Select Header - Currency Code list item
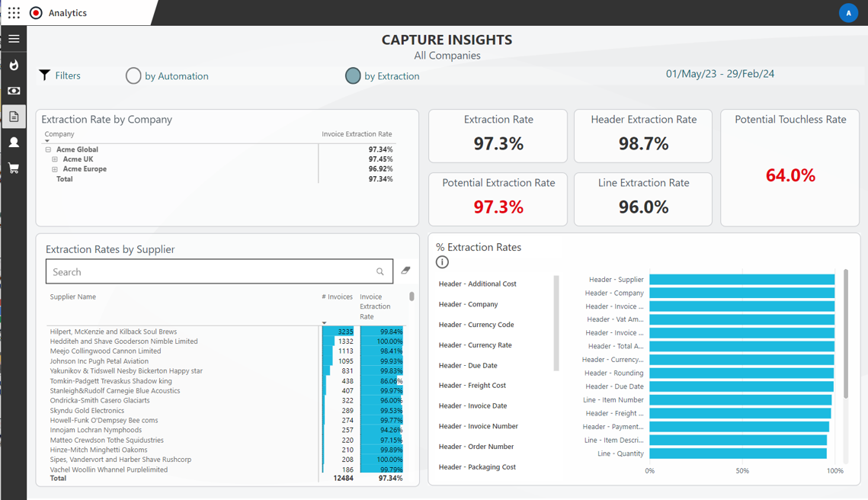 [x=476, y=325]
